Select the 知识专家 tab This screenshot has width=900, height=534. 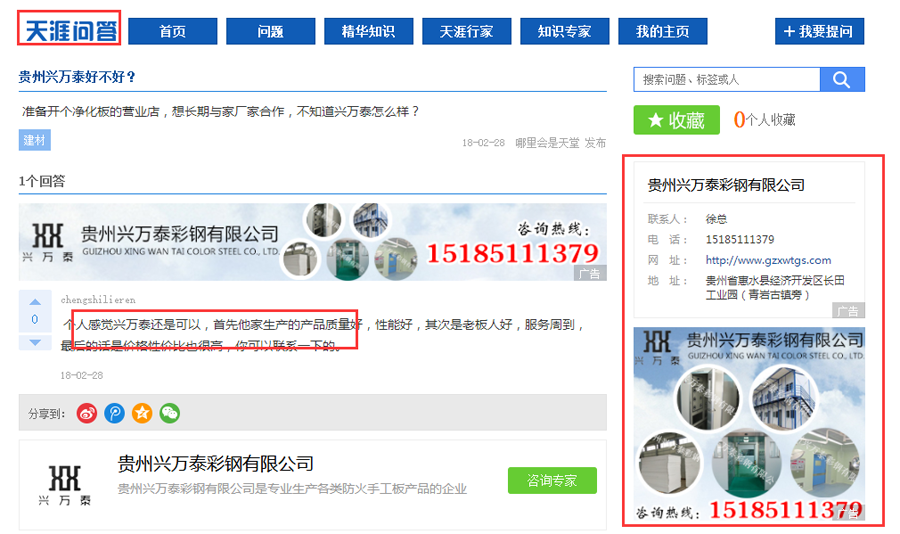[565, 31]
